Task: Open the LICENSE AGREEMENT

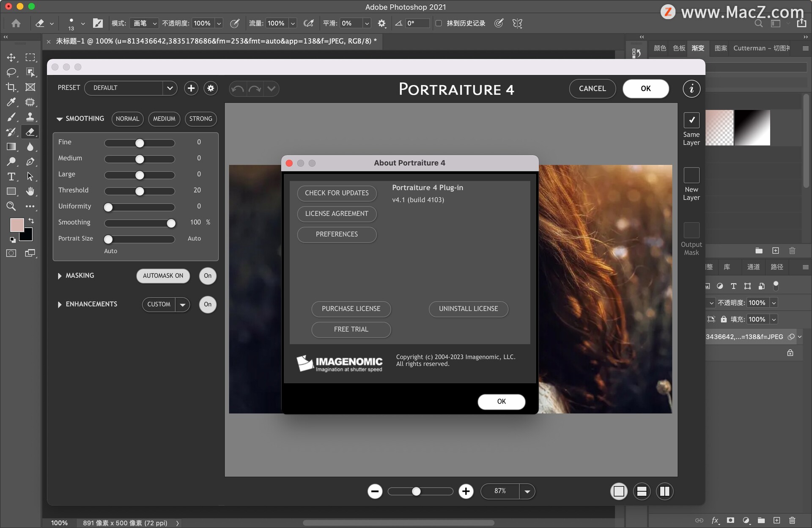Action: (337, 214)
